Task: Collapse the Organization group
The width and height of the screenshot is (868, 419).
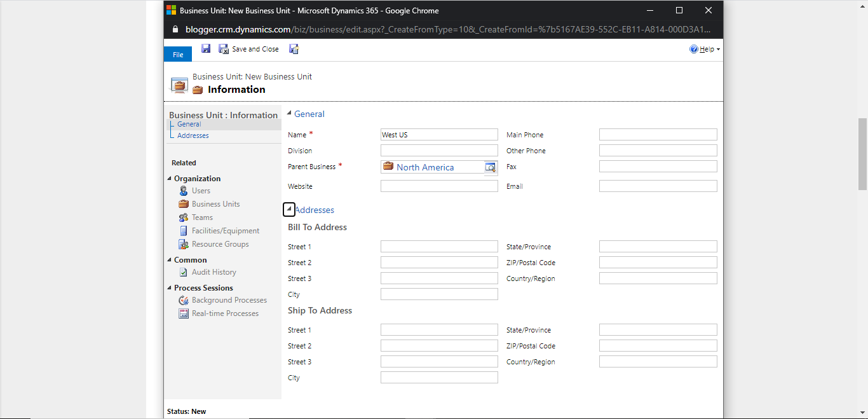Action: (168, 178)
